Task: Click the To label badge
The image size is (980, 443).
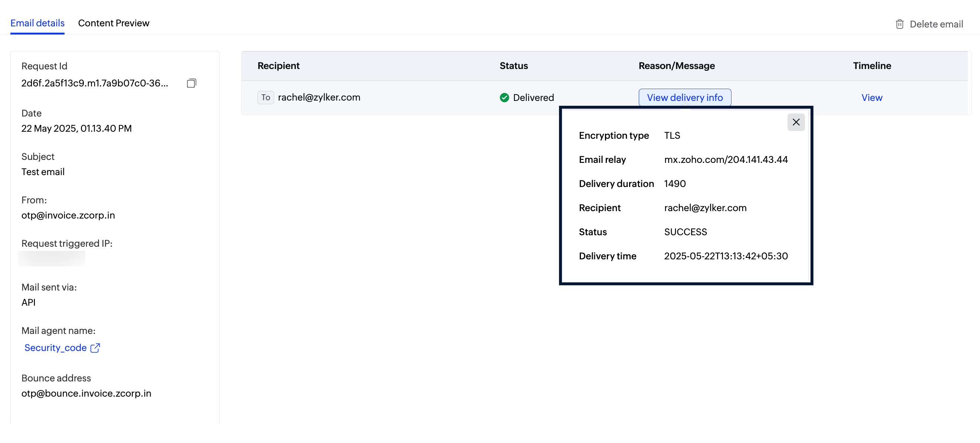Action: (x=266, y=98)
